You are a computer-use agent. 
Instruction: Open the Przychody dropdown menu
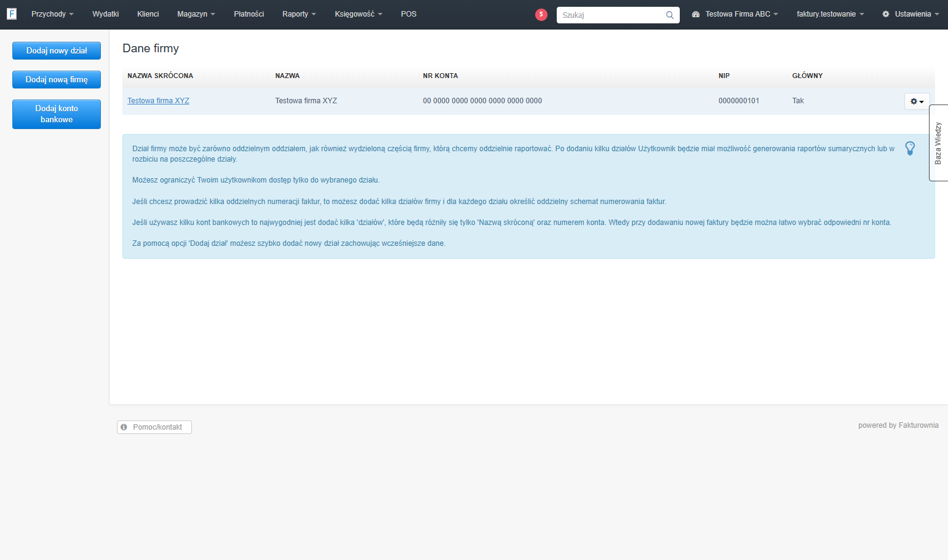point(52,14)
